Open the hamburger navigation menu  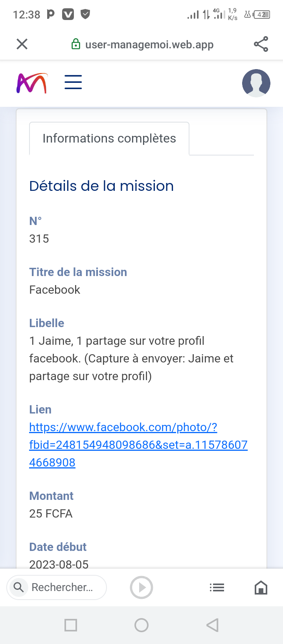(x=73, y=82)
